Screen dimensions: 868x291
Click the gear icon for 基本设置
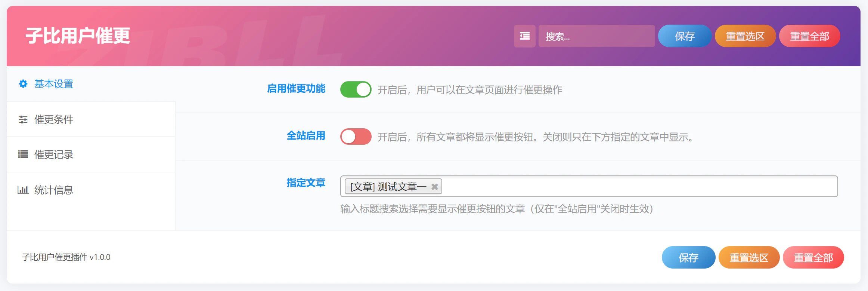(23, 84)
